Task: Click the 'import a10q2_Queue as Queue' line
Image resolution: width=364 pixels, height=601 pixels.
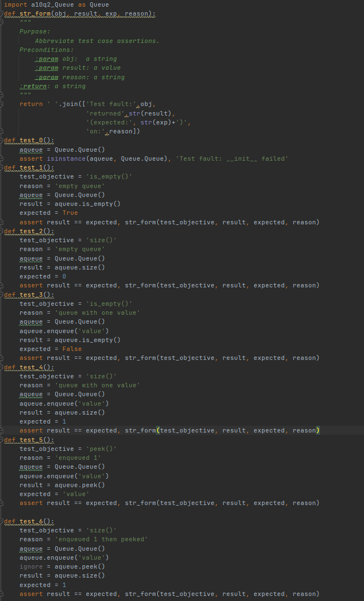Action: pos(57,5)
